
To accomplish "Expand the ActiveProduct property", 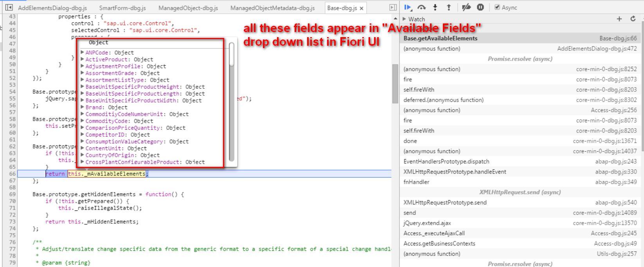I will [x=82, y=59].
